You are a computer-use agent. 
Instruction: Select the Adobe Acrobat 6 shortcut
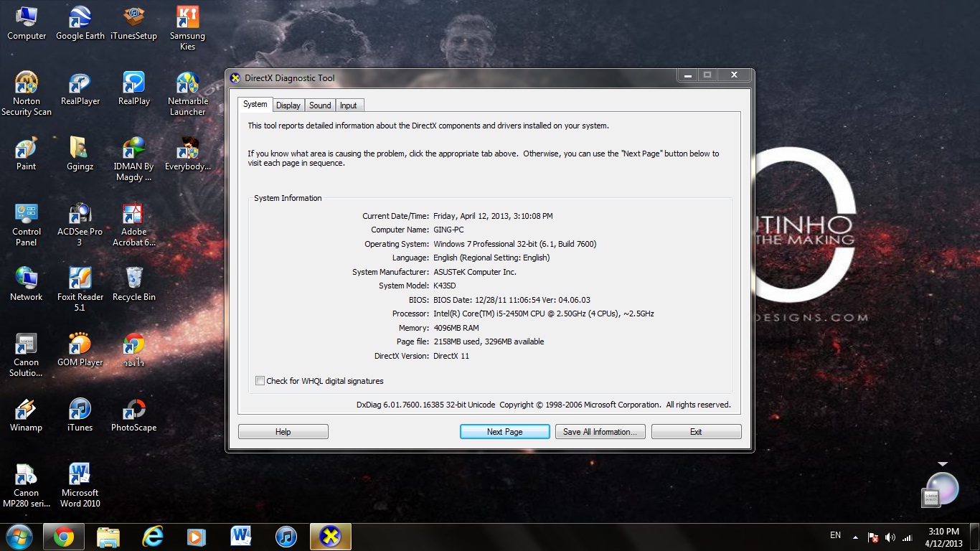pos(134,225)
